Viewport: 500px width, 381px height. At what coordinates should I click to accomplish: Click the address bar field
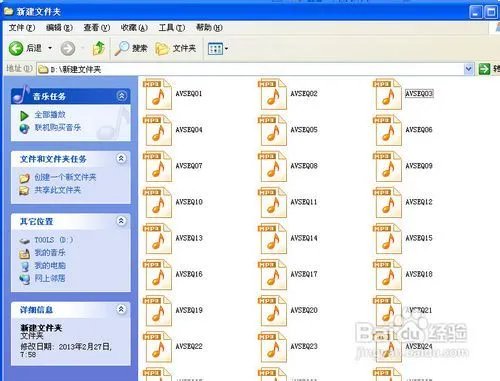[x=250, y=69]
